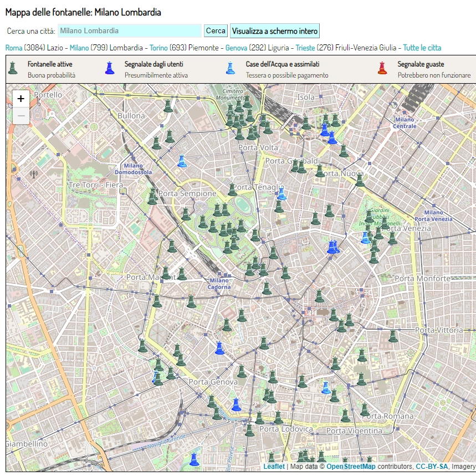Screen dimensions: 476x476
Task: Click the Isola district label
Action: pos(306,97)
